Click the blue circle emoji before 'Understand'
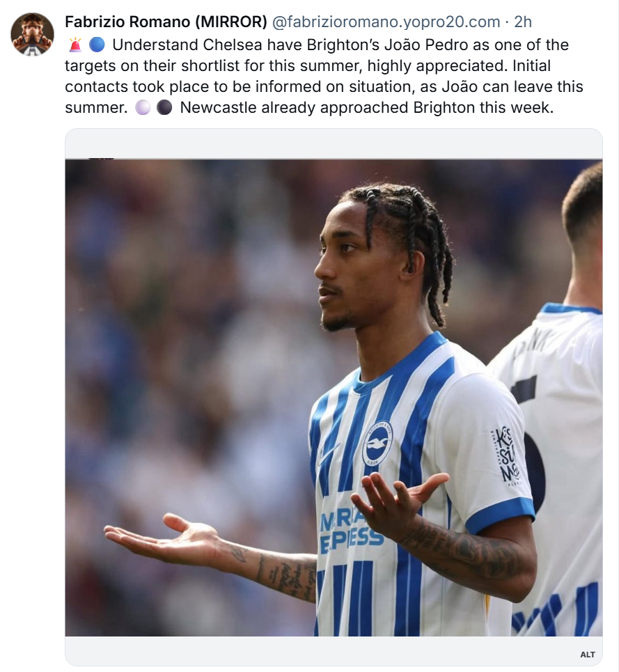This screenshot has width=619, height=672. point(97,45)
